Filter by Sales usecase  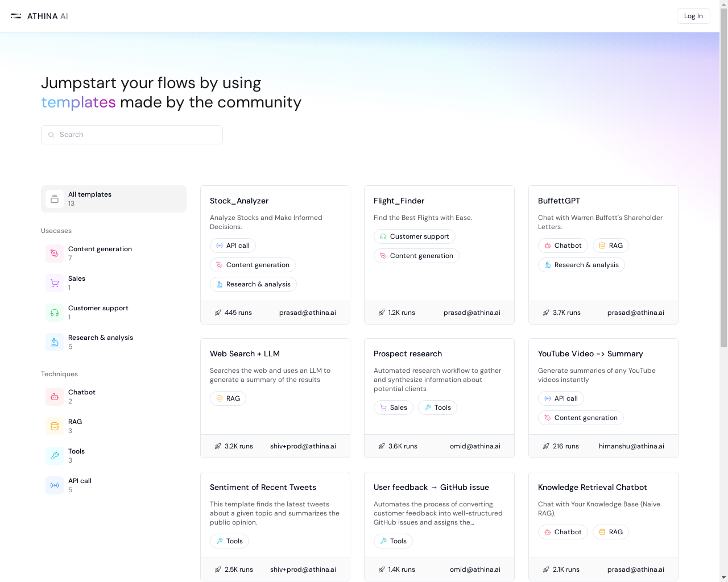pos(114,283)
